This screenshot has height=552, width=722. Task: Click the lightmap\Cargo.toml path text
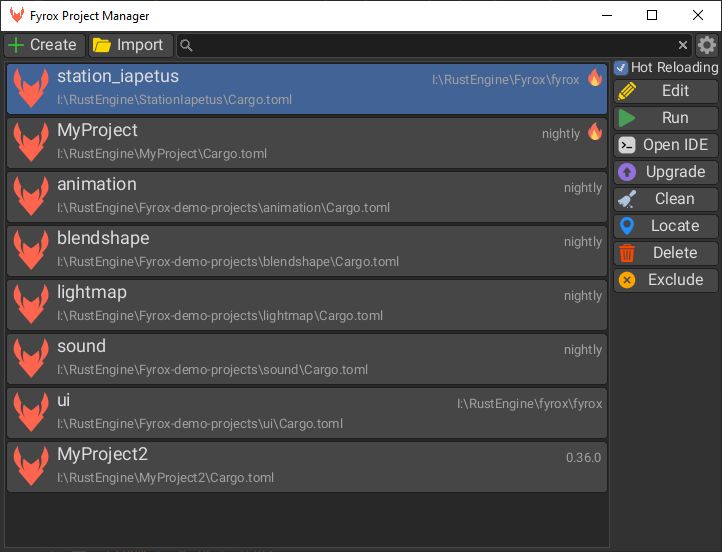click(220, 316)
